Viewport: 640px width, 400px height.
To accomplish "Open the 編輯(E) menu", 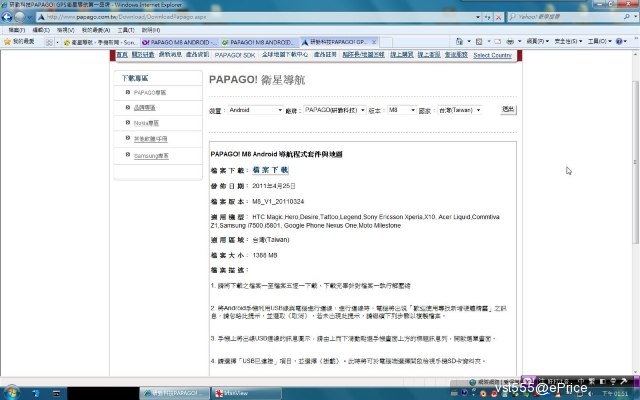I will 41,30.
